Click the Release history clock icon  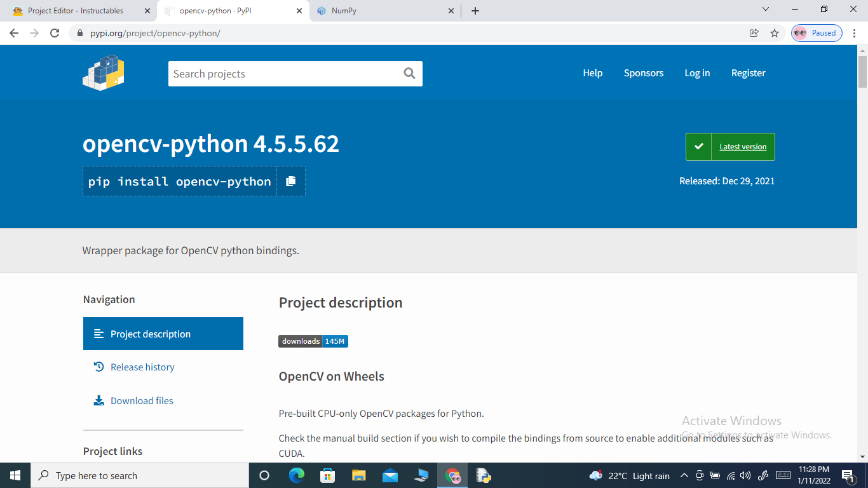98,367
